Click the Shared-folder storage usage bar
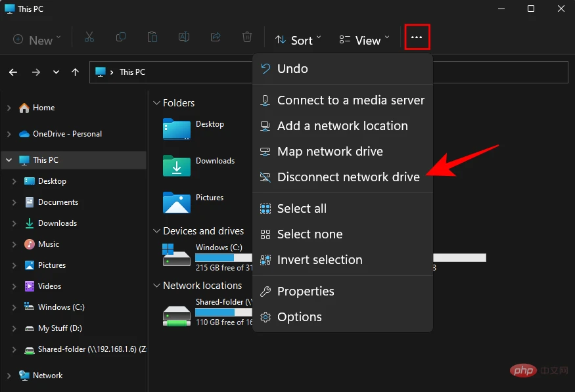 tap(223, 312)
